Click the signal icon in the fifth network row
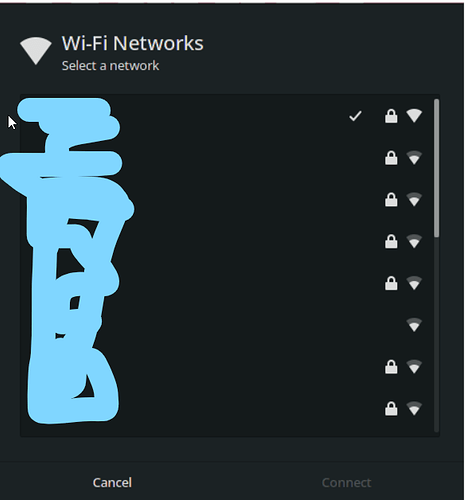This screenshot has height=500, width=465. (414, 283)
